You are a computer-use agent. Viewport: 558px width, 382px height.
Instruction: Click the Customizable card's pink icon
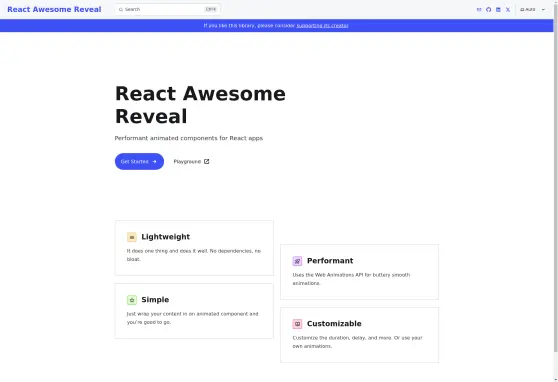coord(297,324)
